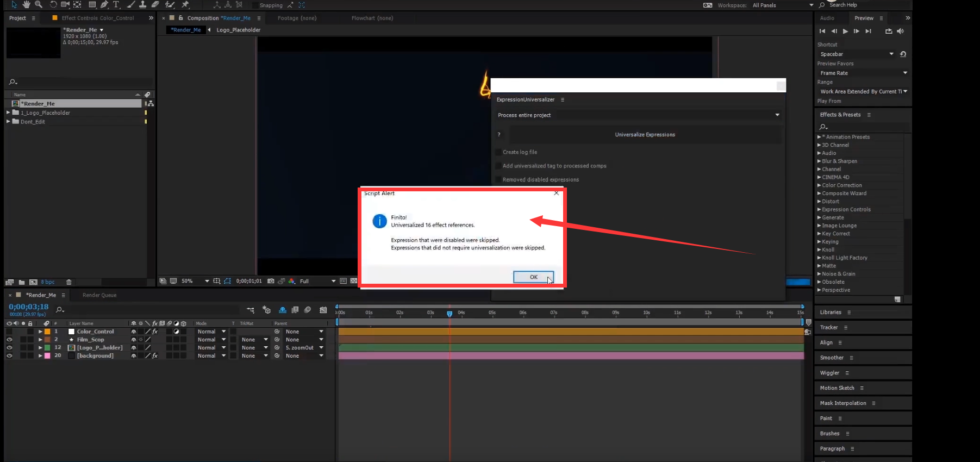Select the Puppet Pin tool
This screenshot has width=980, height=462.
click(185, 4)
